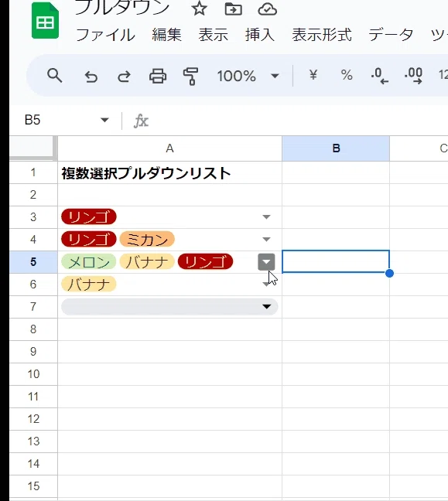Screen dimensions: 448x501
Task: Check the cloud save status icon
Action: click(x=267, y=9)
